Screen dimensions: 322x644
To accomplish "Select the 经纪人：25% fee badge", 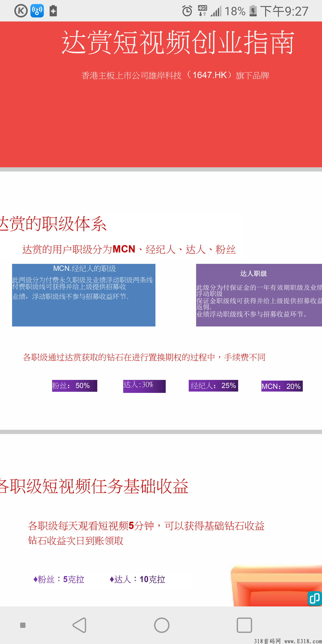I will [213, 386].
